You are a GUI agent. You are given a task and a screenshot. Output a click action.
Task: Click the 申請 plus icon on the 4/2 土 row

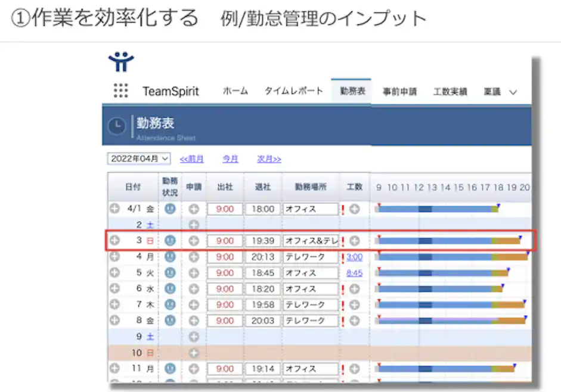coord(194,225)
